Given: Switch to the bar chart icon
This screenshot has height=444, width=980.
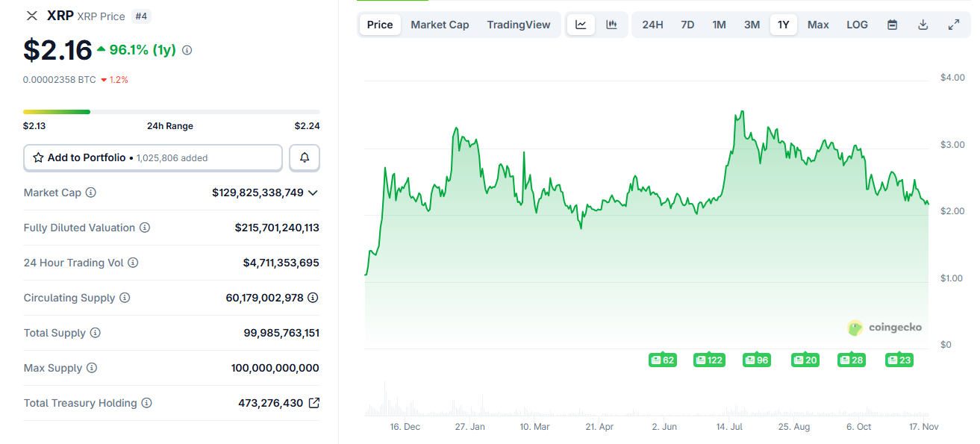Looking at the screenshot, I should 612,24.
